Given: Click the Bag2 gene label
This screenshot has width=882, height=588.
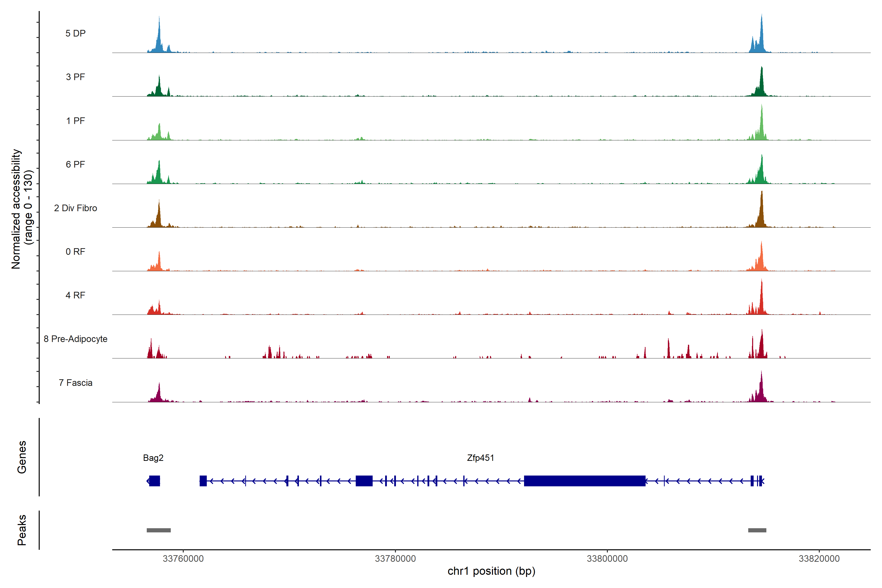Looking at the screenshot, I should click(x=153, y=458).
